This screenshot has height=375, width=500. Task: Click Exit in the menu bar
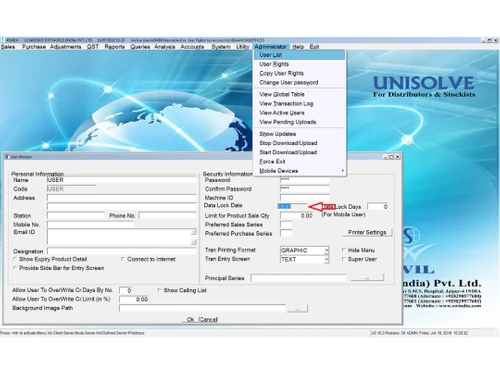point(314,47)
